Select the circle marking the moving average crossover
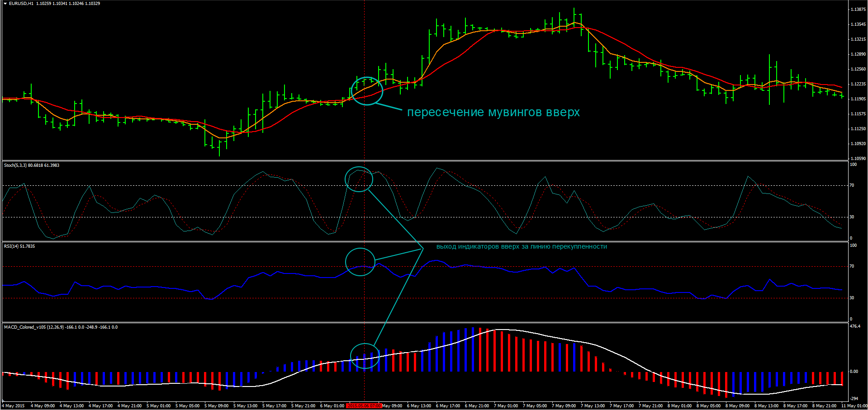 pyautogui.click(x=367, y=91)
